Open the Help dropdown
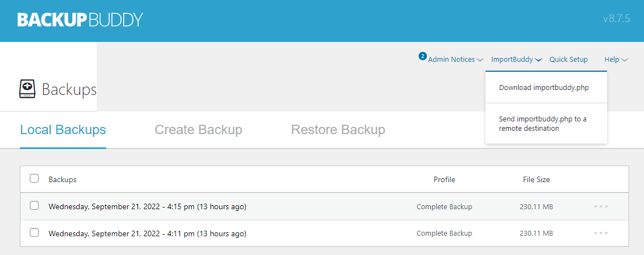644x255 pixels. [x=616, y=60]
